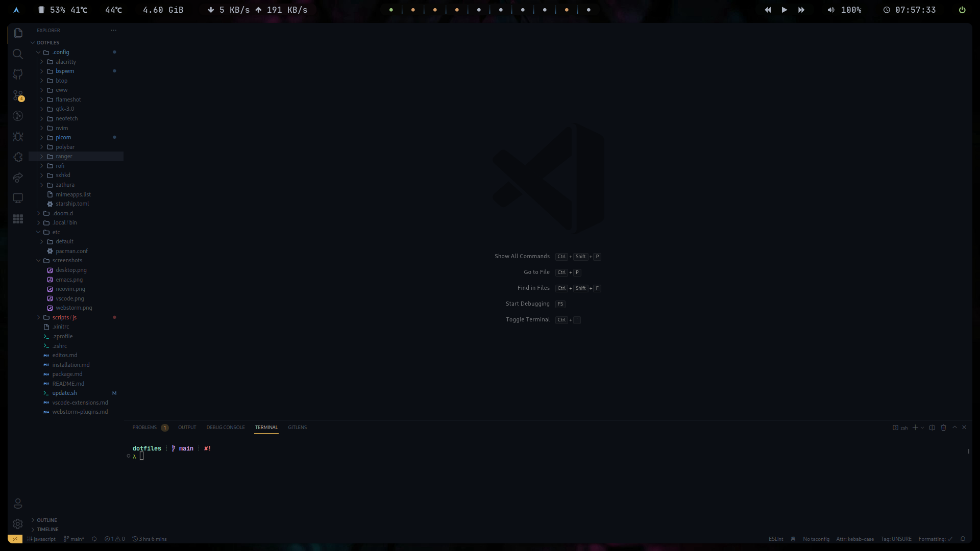The height and width of the screenshot is (551, 980).
Task: Open the GitHub panel in activity bar
Action: 18,74
